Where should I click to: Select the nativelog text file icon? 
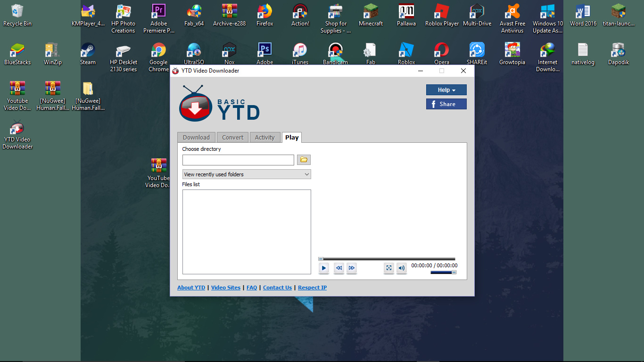(x=583, y=54)
